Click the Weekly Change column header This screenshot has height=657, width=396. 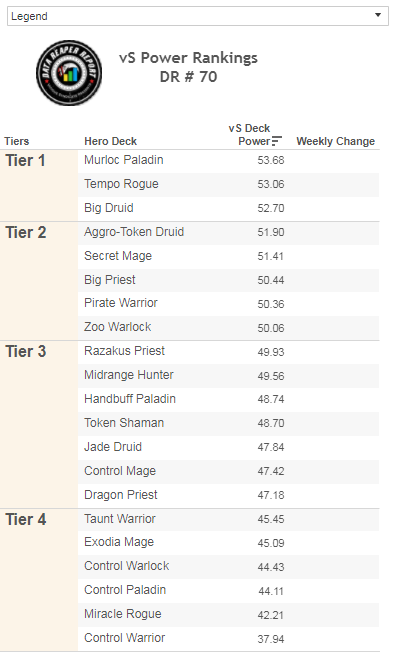336,141
